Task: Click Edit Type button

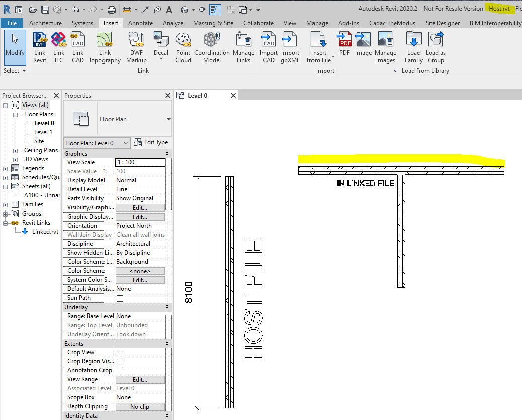Action: click(151, 143)
